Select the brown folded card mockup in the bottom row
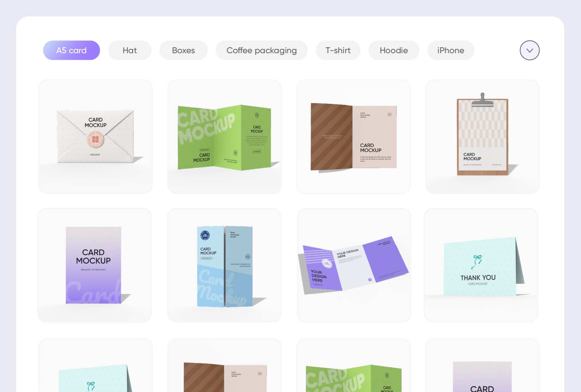 [x=224, y=365]
